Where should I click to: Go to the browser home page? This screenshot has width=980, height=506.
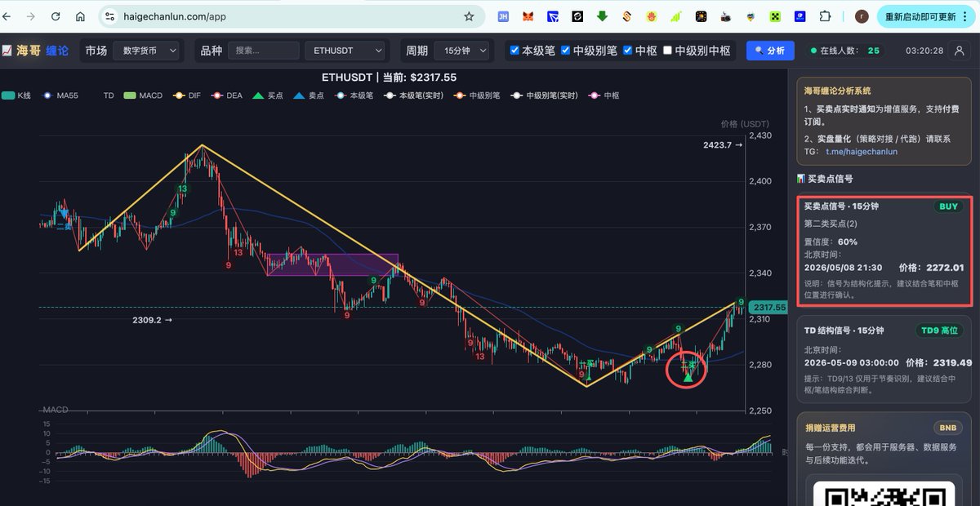click(80, 16)
